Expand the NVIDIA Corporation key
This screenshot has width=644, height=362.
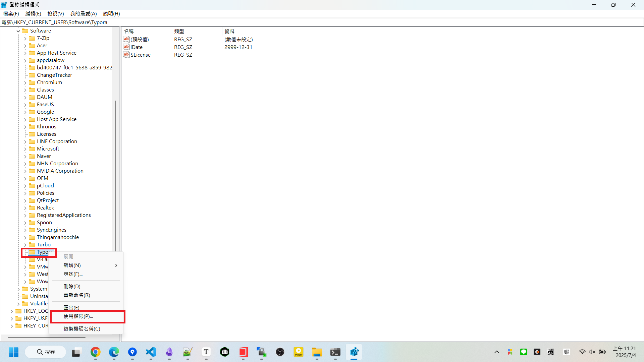(x=25, y=171)
